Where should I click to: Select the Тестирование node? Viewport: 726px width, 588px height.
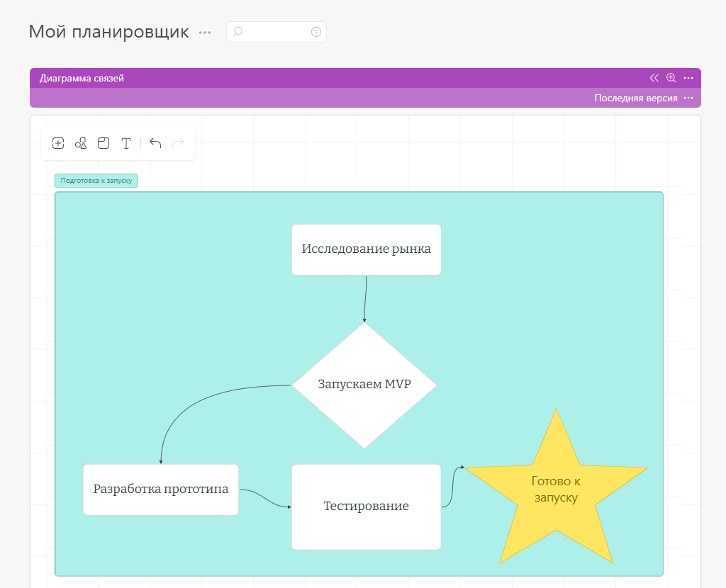pos(367,507)
